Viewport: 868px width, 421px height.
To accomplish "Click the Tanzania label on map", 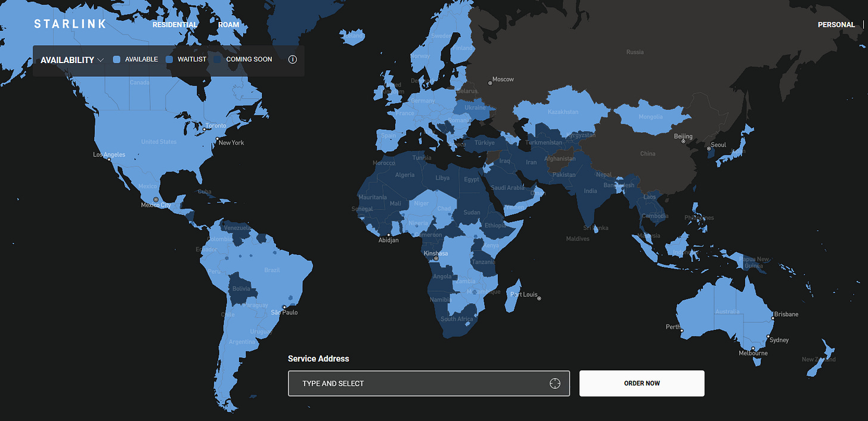I will pyautogui.click(x=483, y=262).
